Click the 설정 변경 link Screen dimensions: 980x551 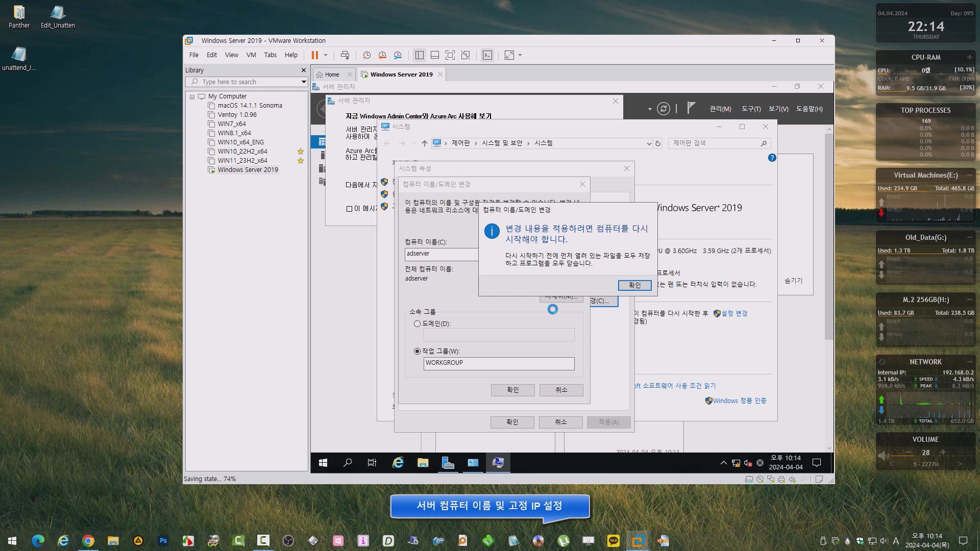coord(734,313)
